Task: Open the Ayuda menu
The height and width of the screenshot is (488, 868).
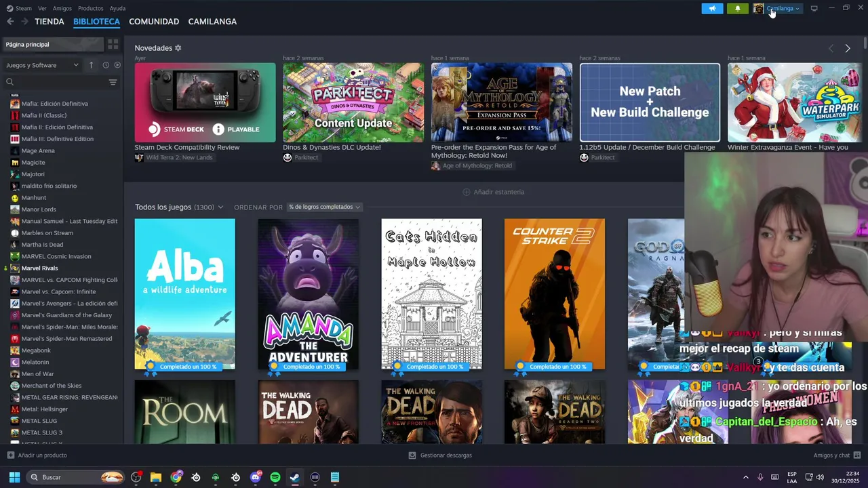Action: [x=117, y=8]
